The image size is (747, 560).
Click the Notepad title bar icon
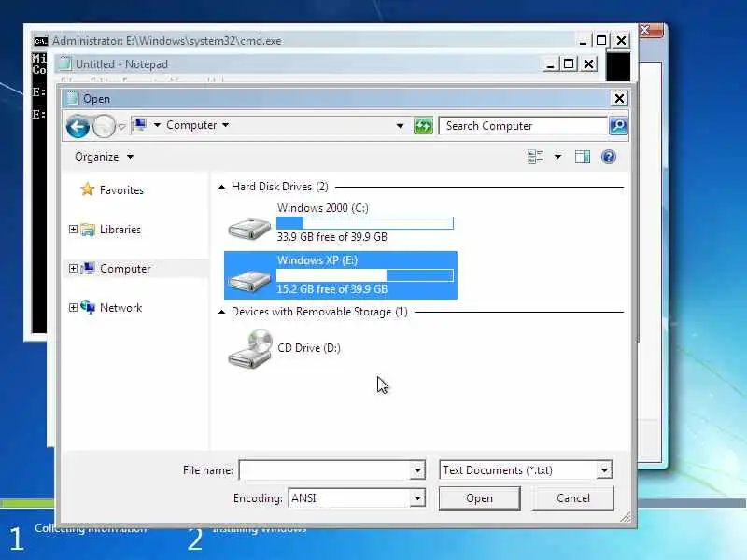click(65, 63)
